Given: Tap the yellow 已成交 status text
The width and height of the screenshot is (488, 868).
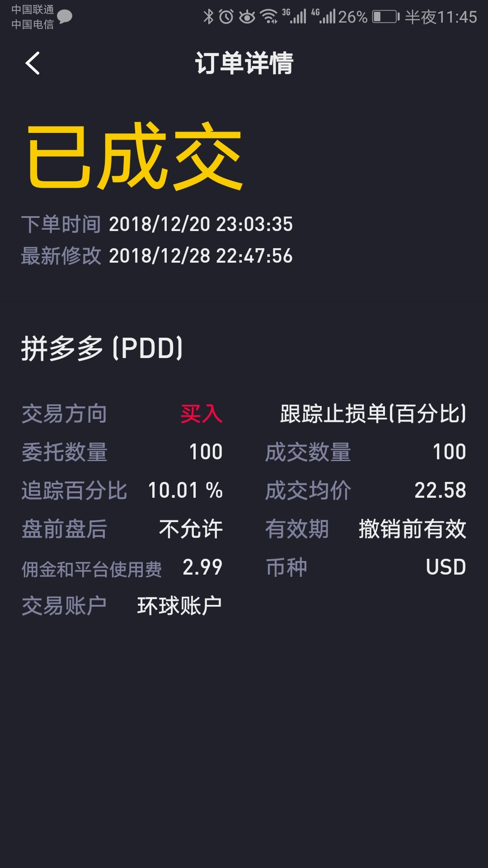Looking at the screenshot, I should (135, 156).
